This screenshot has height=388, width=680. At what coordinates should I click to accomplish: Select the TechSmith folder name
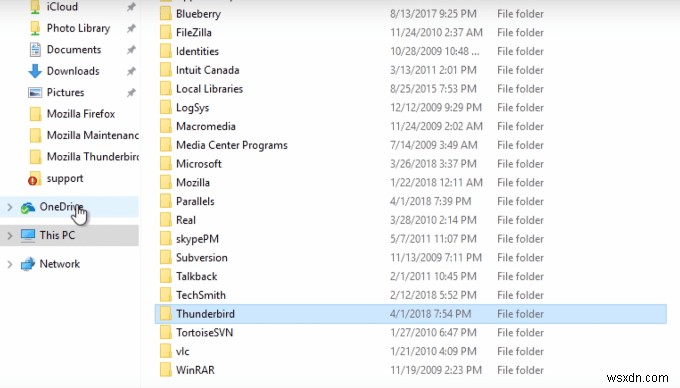201,295
